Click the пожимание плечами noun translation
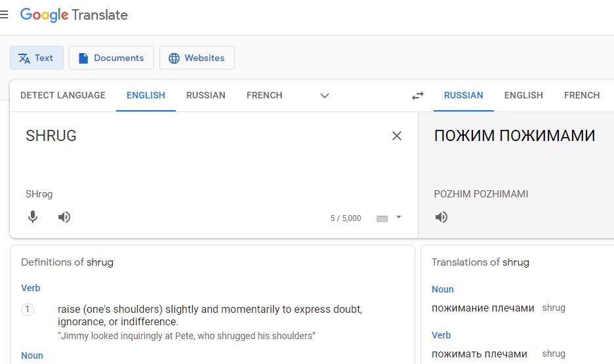This screenshot has width=614, height=364. [483, 308]
